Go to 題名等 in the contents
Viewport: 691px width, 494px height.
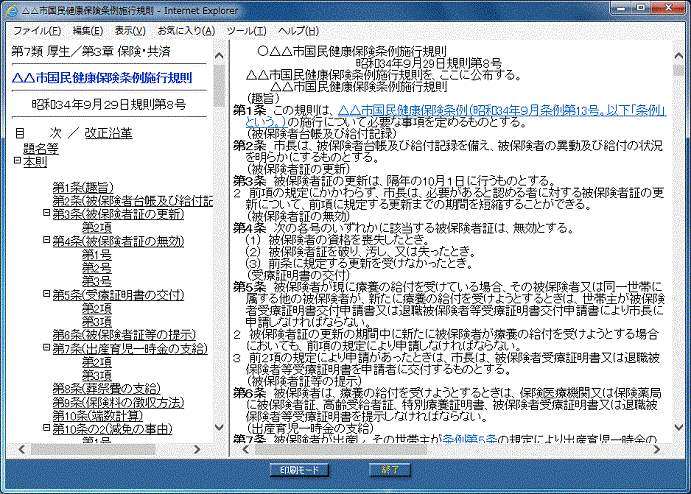[x=41, y=147]
